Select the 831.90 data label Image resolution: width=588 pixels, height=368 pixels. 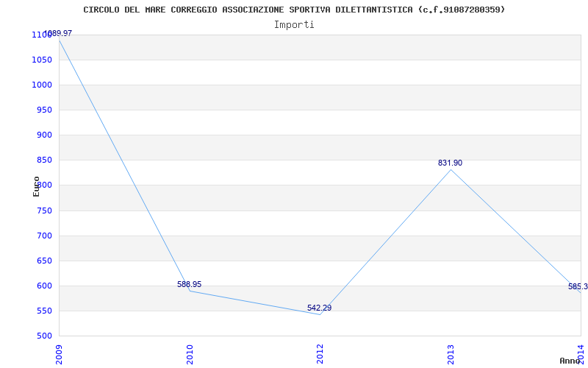point(450,163)
